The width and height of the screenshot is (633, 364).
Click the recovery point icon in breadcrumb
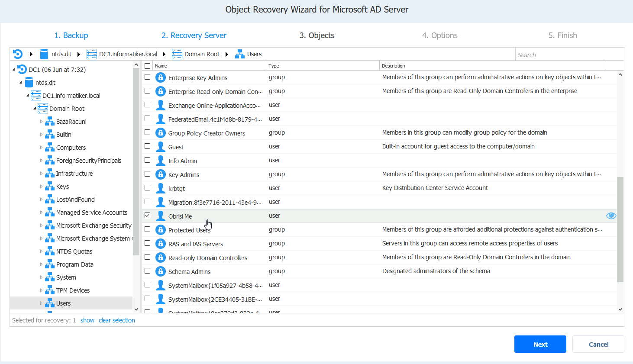coord(18,54)
